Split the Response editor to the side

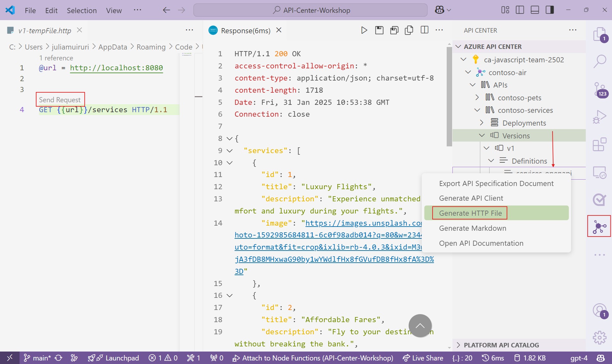point(424,30)
